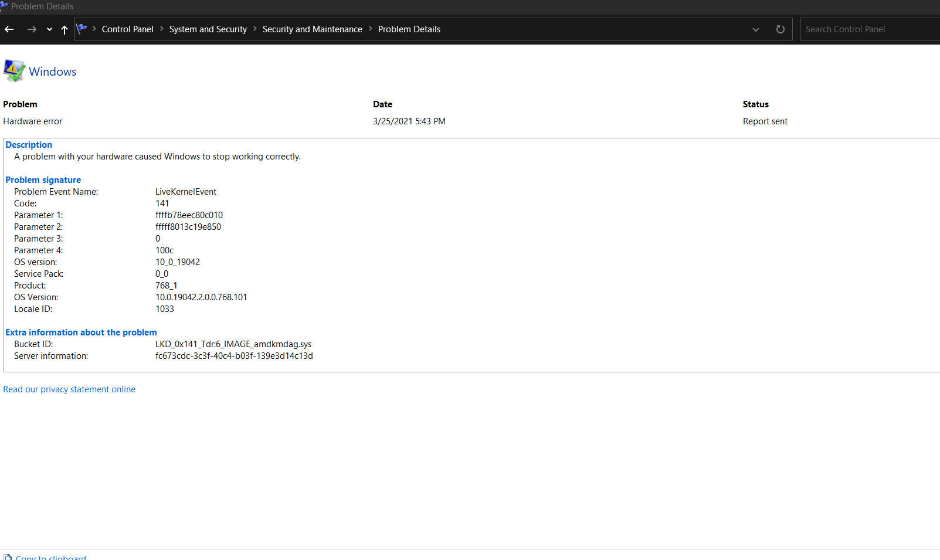Open Security and Maintenance breadcrumb
The image size is (940, 560).
pyautogui.click(x=313, y=29)
